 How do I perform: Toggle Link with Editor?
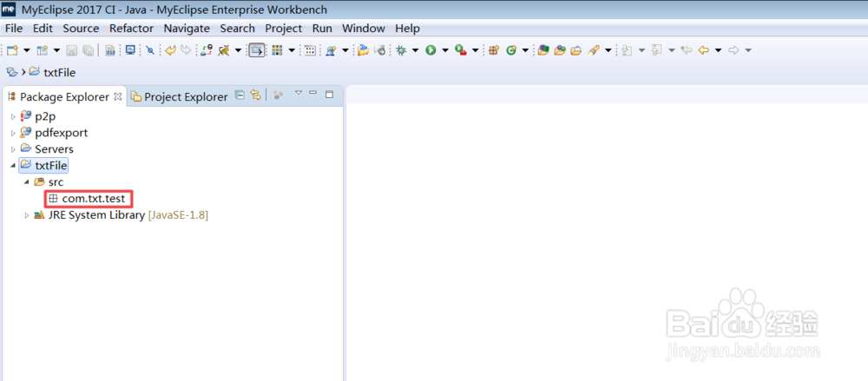(x=255, y=95)
